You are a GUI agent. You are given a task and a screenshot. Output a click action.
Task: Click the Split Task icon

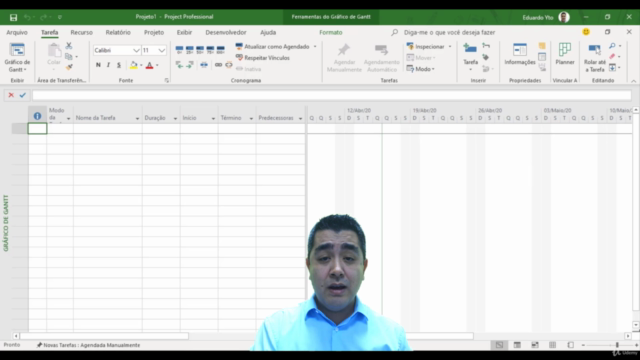[204, 65]
